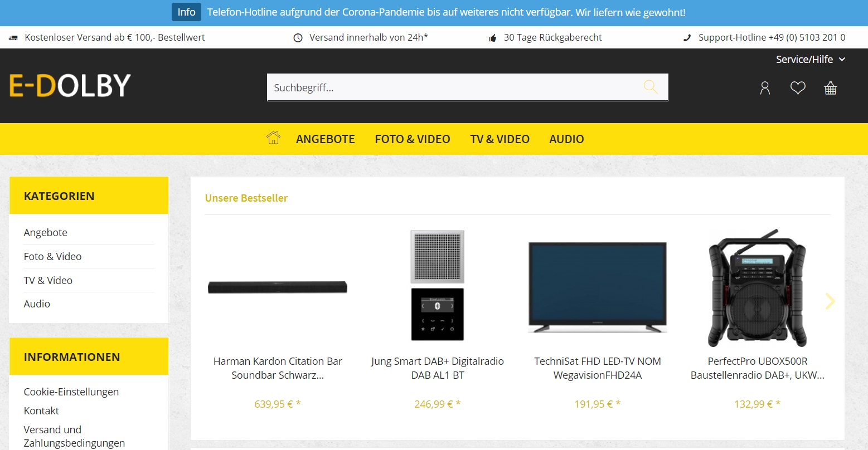Click Kostenloser Versand ab € 100 text
The width and height of the screenshot is (868, 450).
[x=115, y=38]
